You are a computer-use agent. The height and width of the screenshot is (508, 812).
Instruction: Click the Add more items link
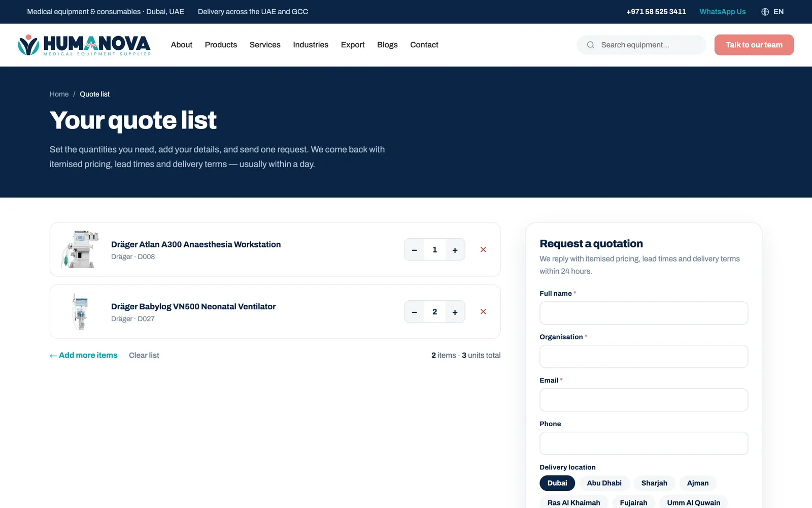point(83,355)
